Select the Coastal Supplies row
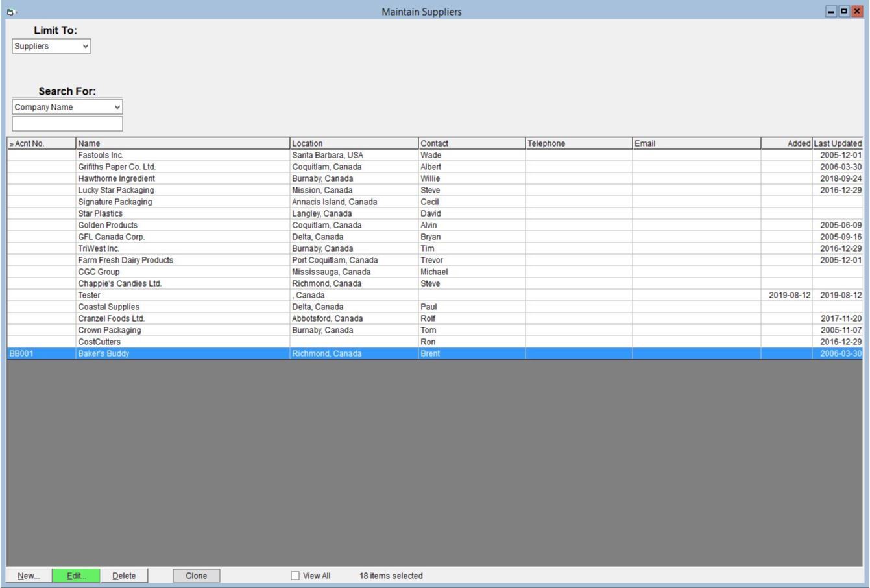The height and width of the screenshot is (588, 870). 435,307
